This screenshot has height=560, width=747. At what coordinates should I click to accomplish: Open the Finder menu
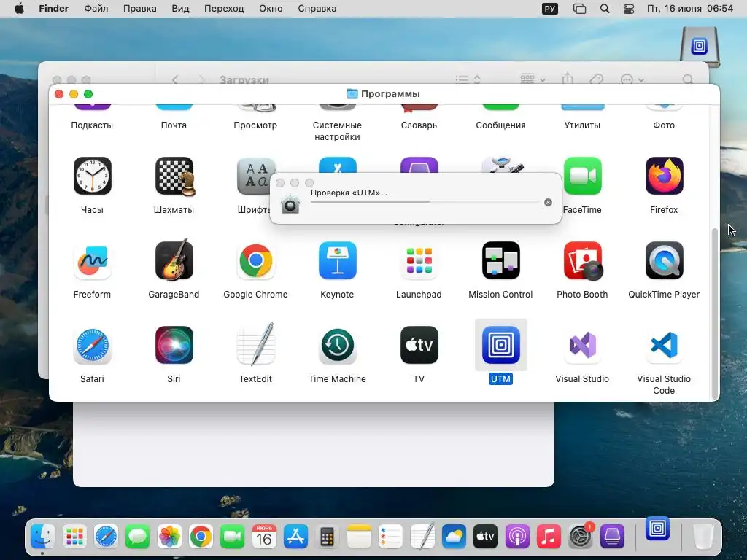pyautogui.click(x=53, y=9)
